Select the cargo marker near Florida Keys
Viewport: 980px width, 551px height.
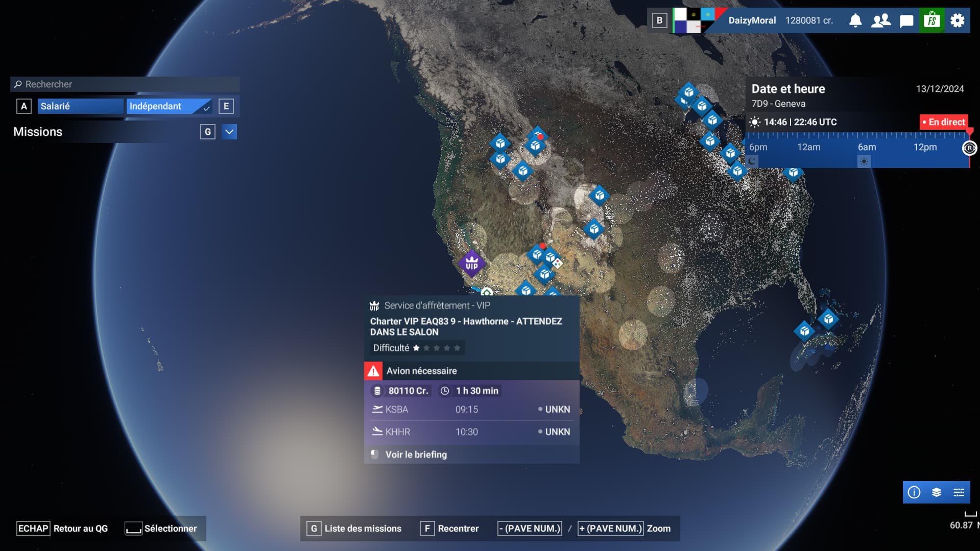(828, 319)
